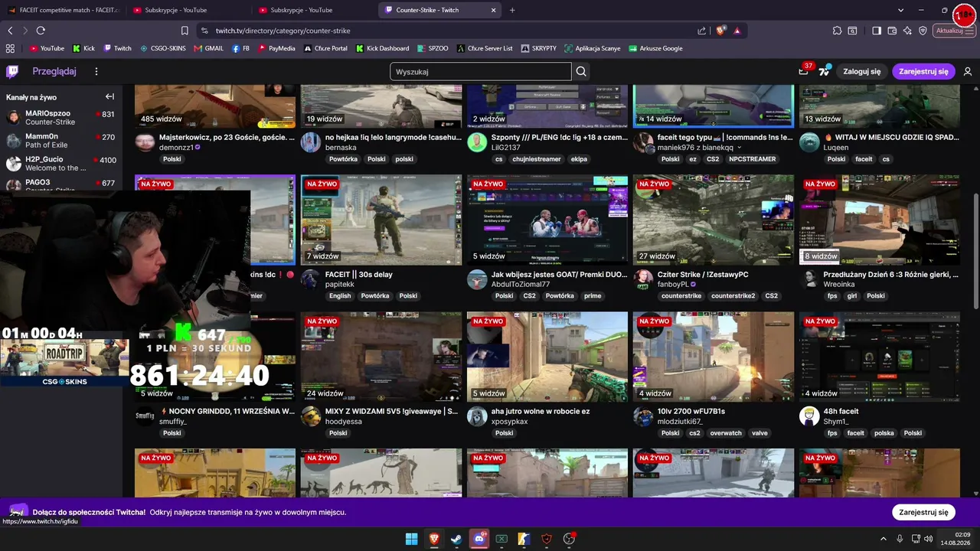Show hidden system tray icons
980x551 pixels.
[883, 539]
